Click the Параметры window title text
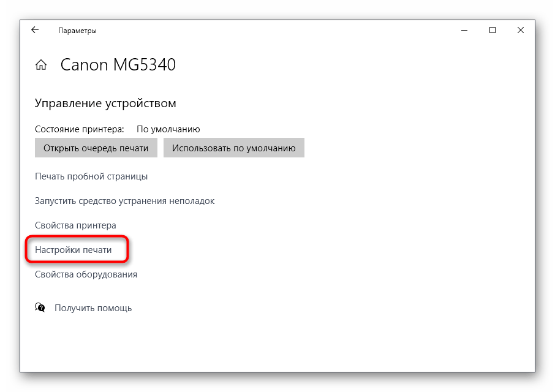 (77, 31)
